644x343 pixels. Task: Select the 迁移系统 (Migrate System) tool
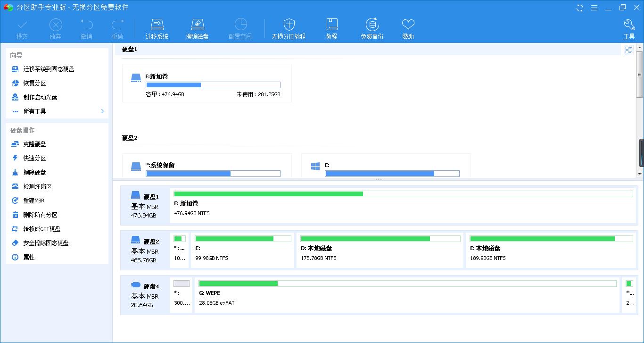pyautogui.click(x=157, y=27)
